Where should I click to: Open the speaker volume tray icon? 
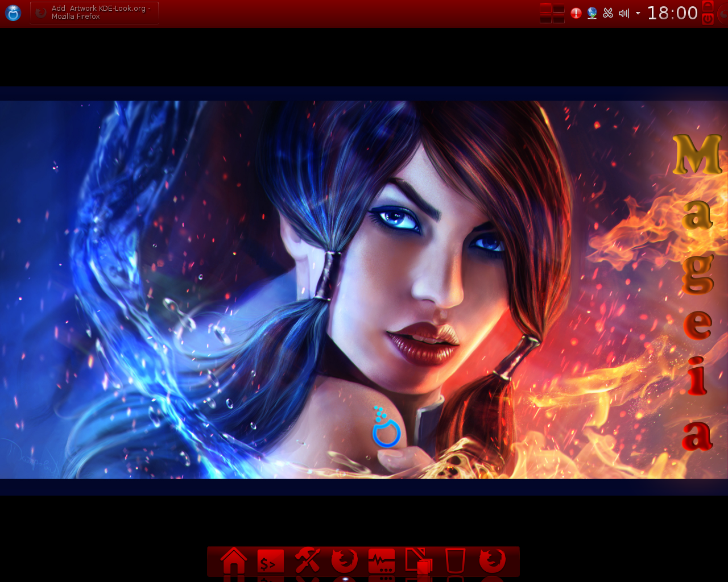click(x=624, y=13)
